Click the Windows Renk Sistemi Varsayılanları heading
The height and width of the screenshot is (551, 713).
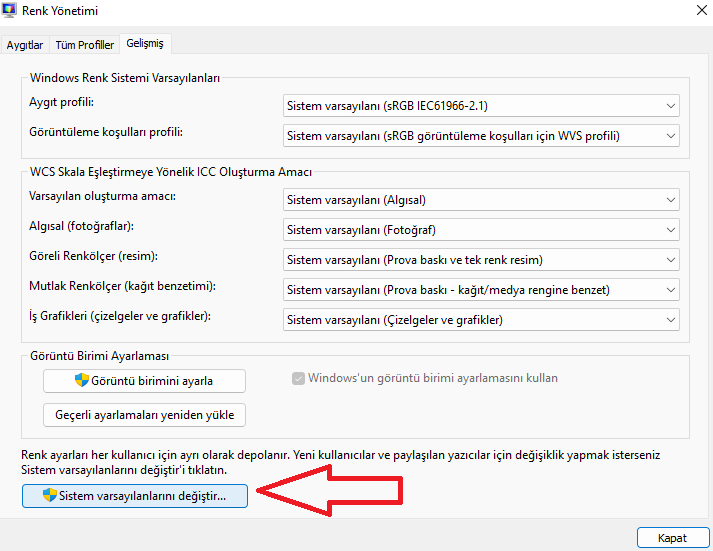coord(125,78)
